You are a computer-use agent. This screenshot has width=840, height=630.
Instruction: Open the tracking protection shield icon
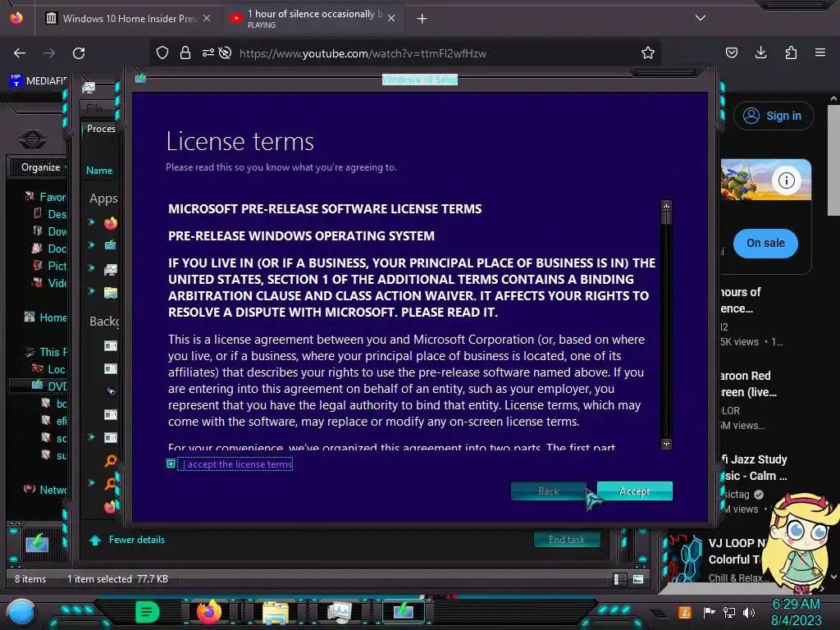click(x=162, y=52)
